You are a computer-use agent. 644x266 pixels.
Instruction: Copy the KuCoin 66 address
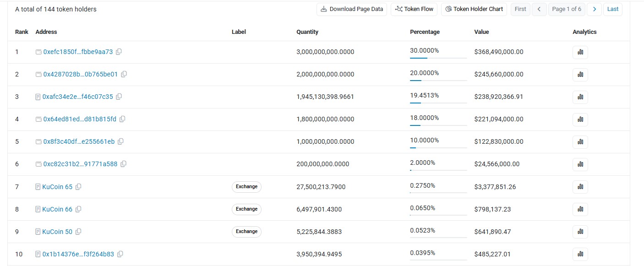click(78, 209)
